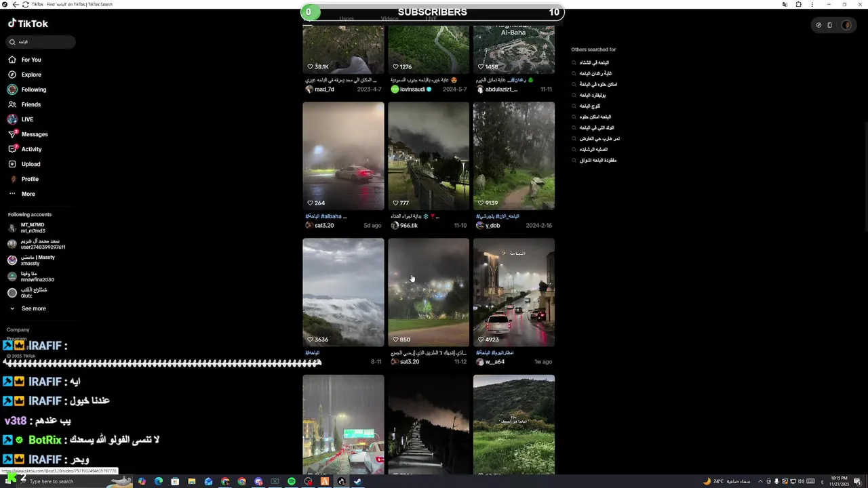Image resolution: width=868 pixels, height=488 pixels.
Task: Play the 966.tlk video with 777 likes
Action: pyautogui.click(x=429, y=156)
